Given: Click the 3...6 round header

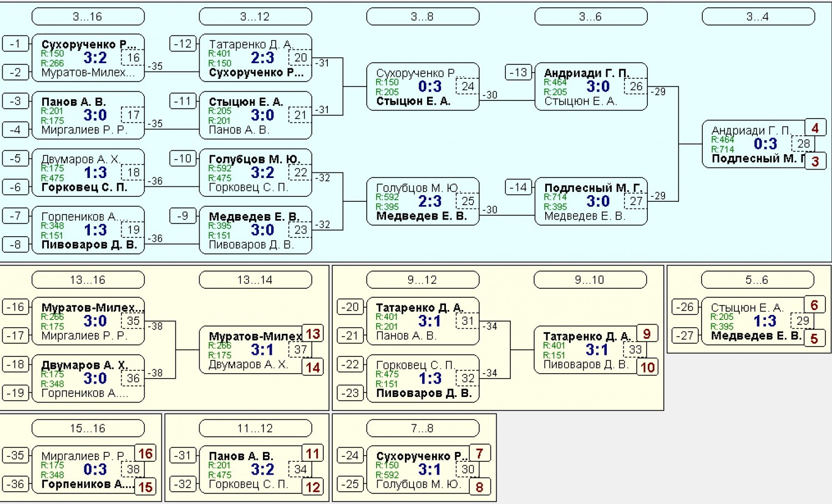Looking at the screenshot, I should [x=591, y=17].
